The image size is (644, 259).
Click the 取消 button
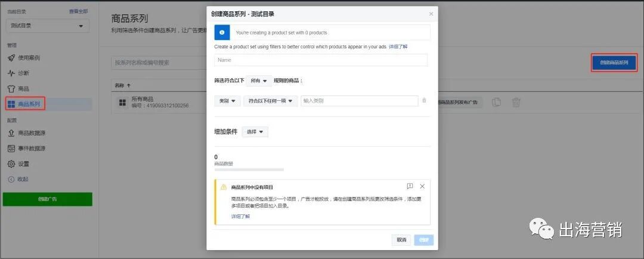click(x=401, y=240)
